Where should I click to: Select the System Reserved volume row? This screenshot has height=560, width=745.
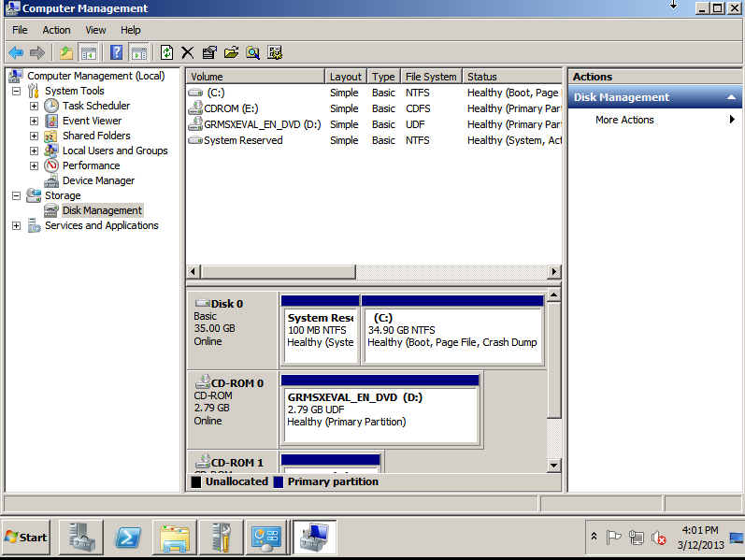tap(375, 141)
